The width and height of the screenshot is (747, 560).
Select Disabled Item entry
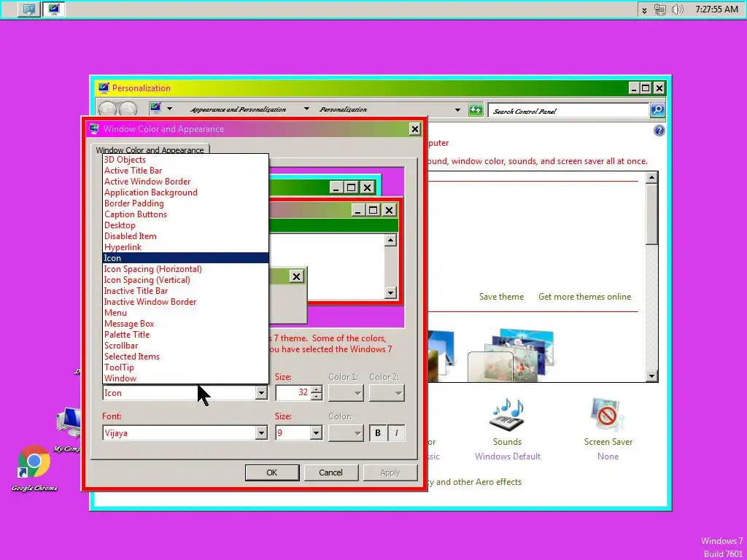[186, 236]
